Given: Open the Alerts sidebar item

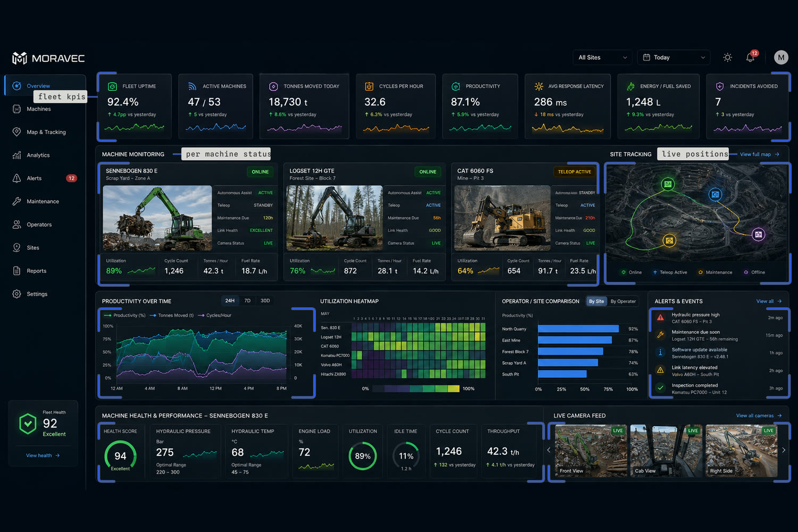Looking at the screenshot, I should [x=45, y=178].
